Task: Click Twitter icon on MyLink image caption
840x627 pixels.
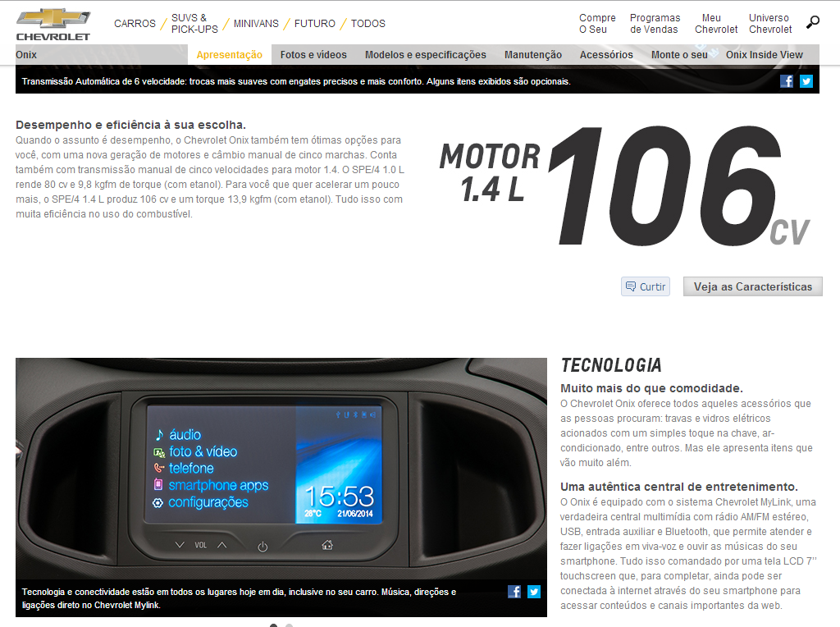Action: [534, 592]
